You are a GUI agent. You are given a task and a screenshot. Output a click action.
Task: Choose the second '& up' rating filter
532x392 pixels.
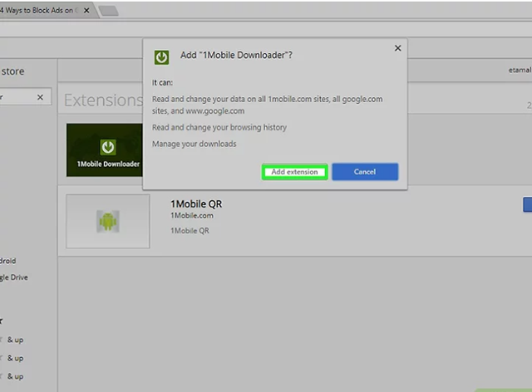click(15, 358)
